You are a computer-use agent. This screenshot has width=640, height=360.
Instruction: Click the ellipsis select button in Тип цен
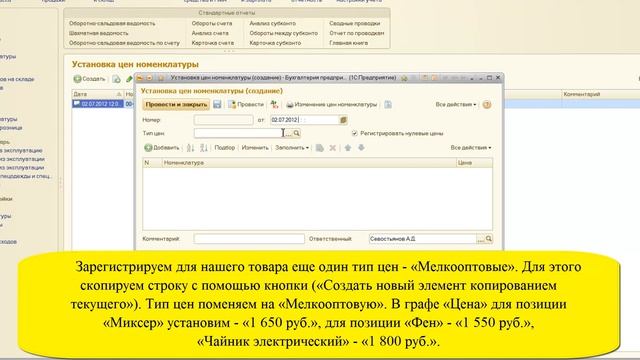click(x=289, y=133)
